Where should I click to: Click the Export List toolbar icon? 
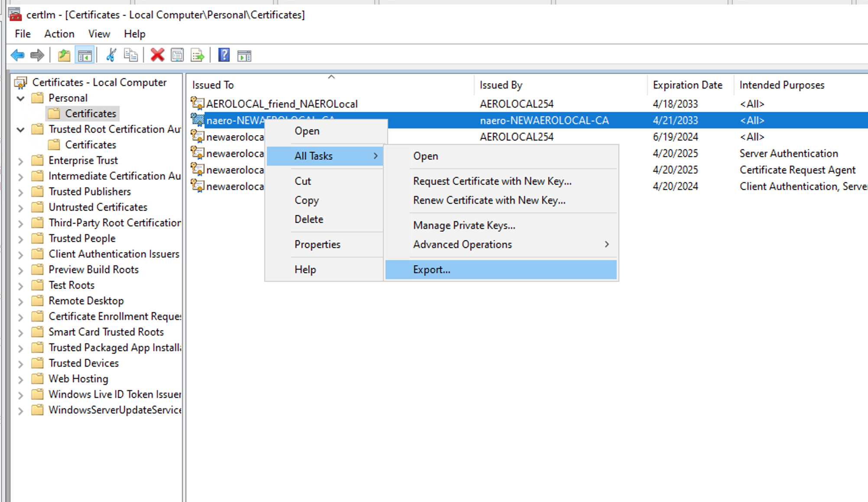point(198,55)
